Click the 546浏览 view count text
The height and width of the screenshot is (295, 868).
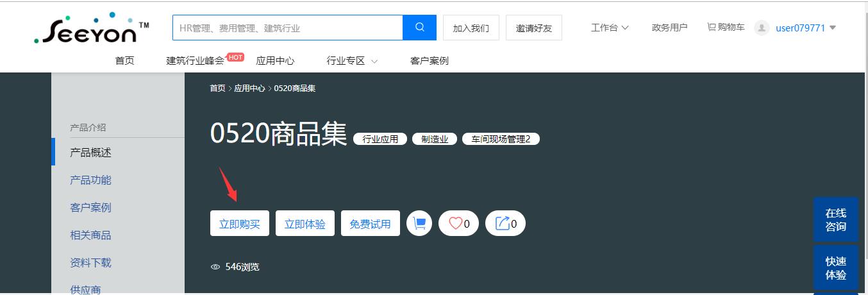(x=242, y=267)
